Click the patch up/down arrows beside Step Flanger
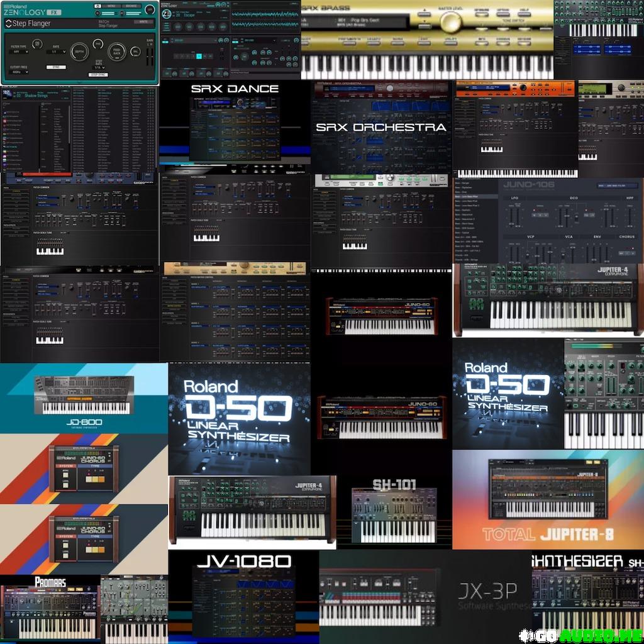 tap(8, 24)
